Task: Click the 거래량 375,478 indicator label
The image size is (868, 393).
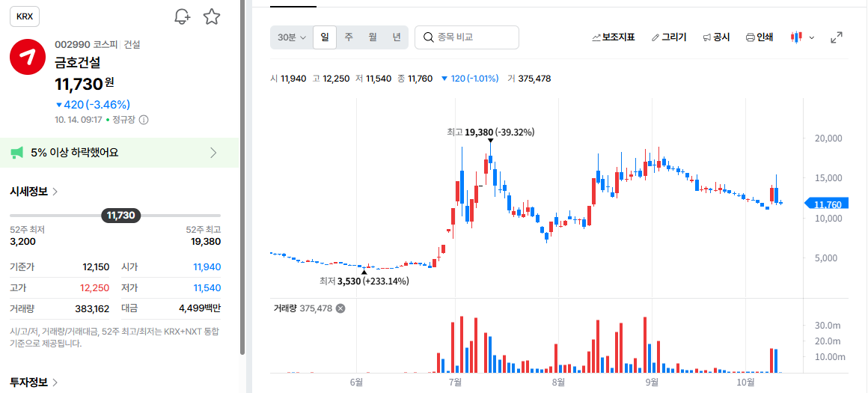Action: click(x=303, y=308)
